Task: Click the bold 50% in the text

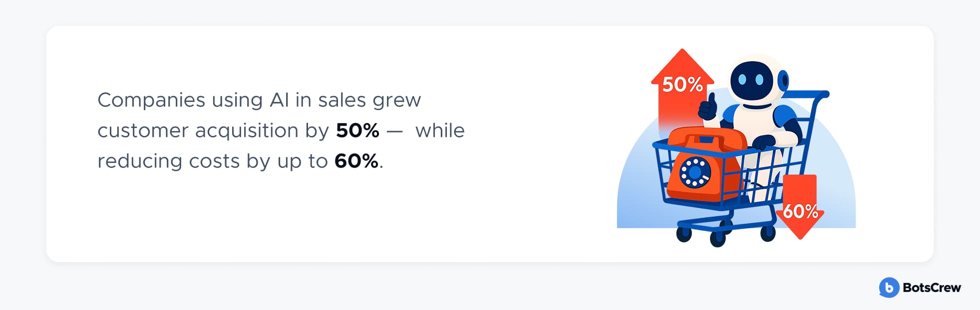Action: pyautogui.click(x=357, y=130)
